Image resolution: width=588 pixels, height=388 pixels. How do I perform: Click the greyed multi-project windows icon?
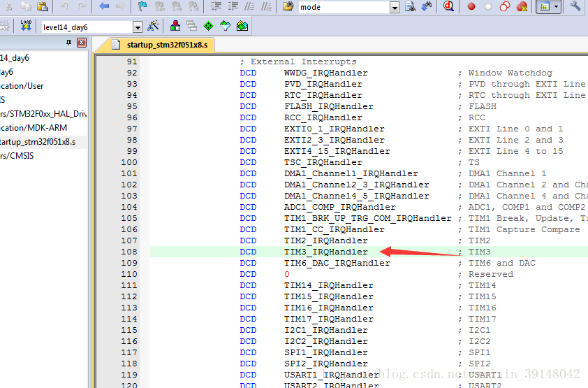click(191, 26)
